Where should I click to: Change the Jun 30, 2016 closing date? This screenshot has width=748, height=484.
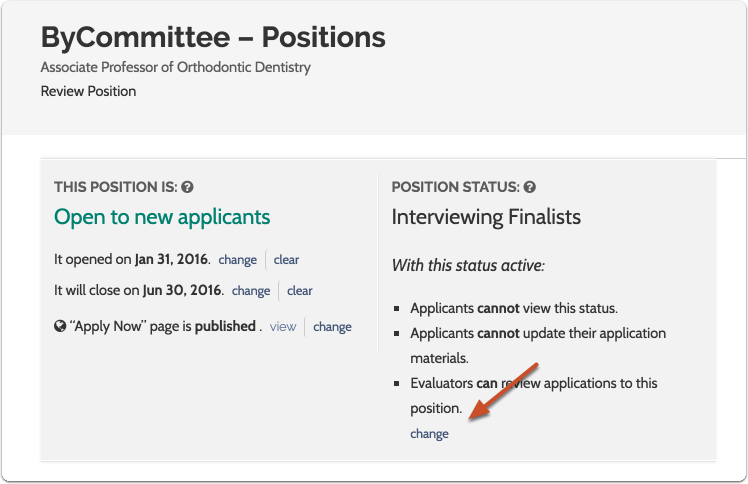tap(251, 291)
